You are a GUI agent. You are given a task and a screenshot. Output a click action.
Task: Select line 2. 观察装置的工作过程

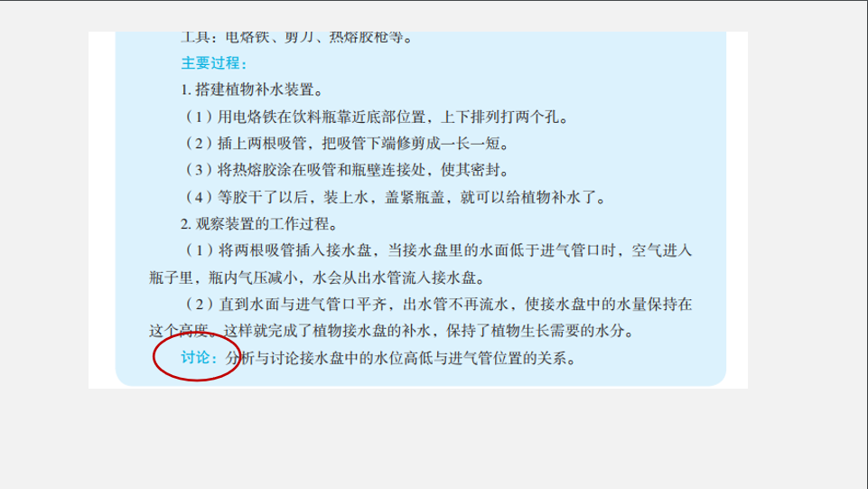259,224
